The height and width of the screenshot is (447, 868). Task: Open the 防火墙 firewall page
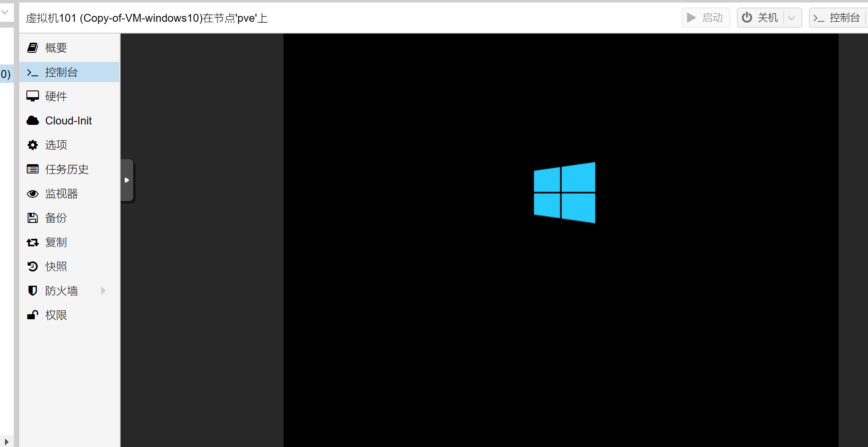pos(70,291)
